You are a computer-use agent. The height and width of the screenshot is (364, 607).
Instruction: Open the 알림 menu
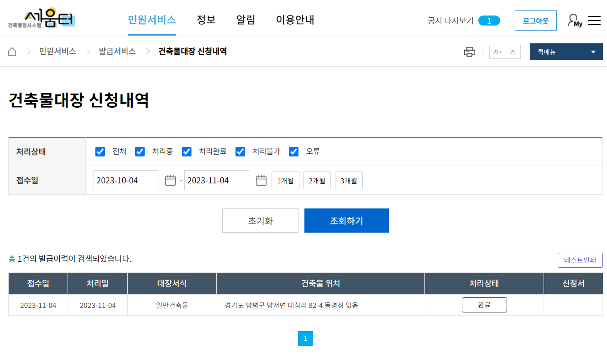(x=246, y=20)
